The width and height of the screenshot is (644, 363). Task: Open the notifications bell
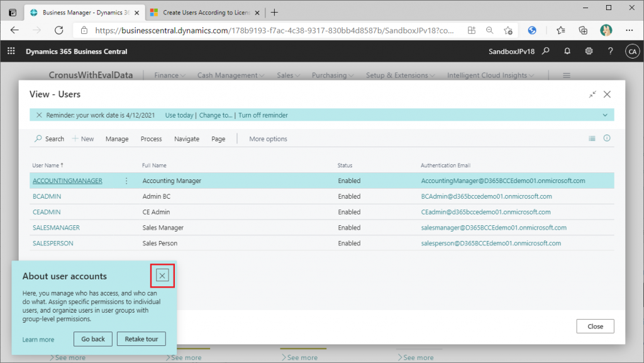(x=567, y=51)
